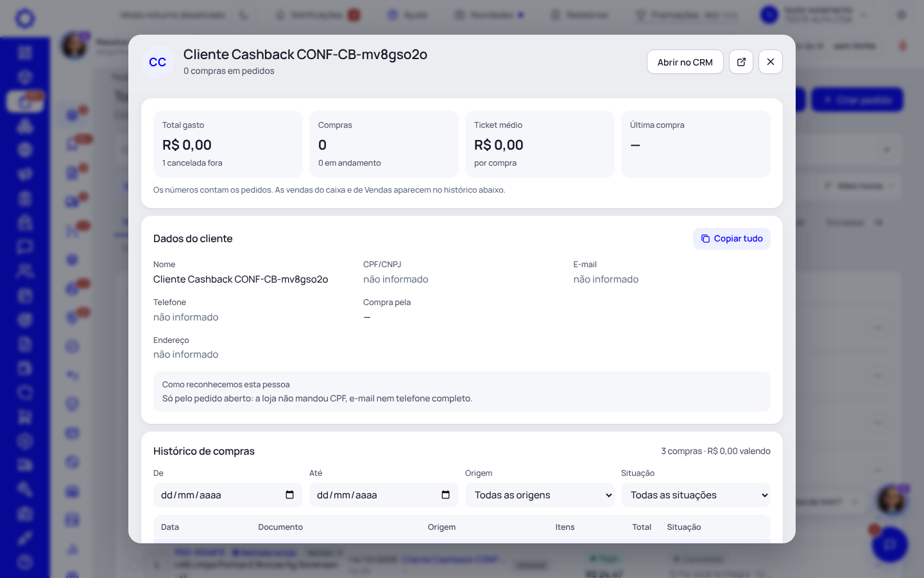Click the Última compra card

click(x=696, y=144)
